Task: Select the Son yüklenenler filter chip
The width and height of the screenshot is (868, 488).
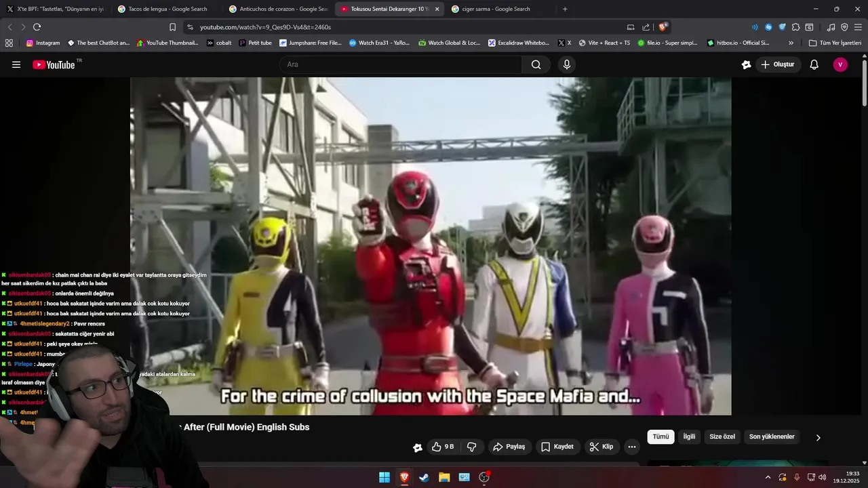Action: (x=772, y=436)
